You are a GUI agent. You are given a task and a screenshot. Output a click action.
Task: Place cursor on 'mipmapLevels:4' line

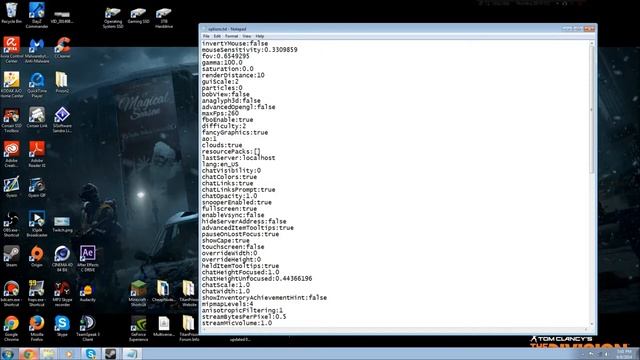tap(227, 304)
